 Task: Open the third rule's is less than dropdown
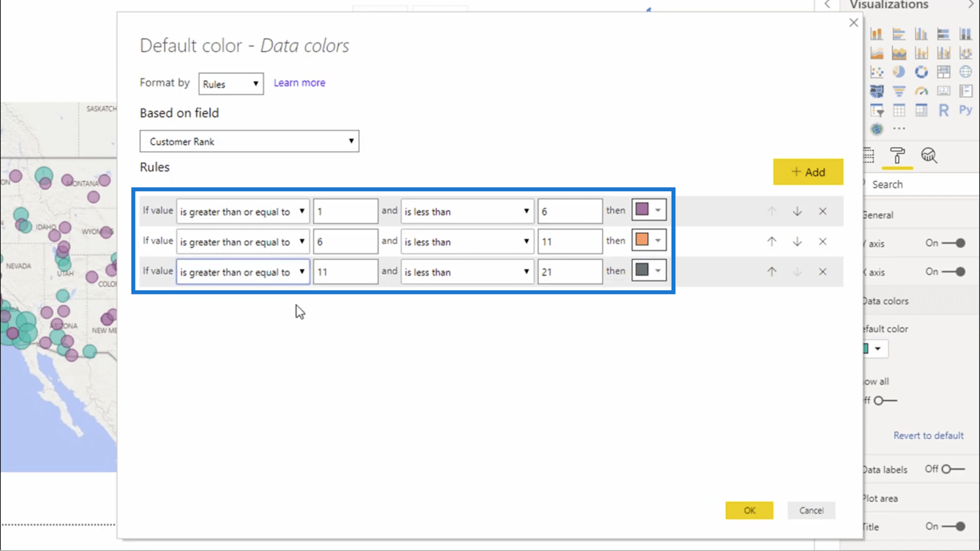[467, 271]
